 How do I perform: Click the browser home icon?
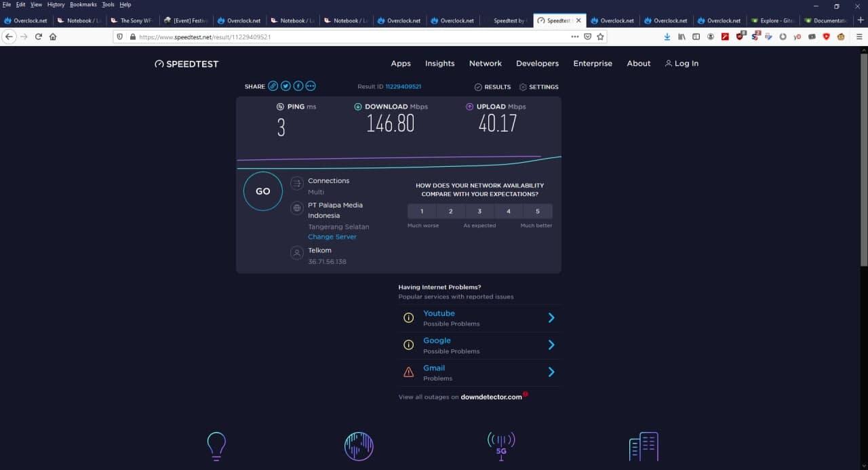coord(53,37)
